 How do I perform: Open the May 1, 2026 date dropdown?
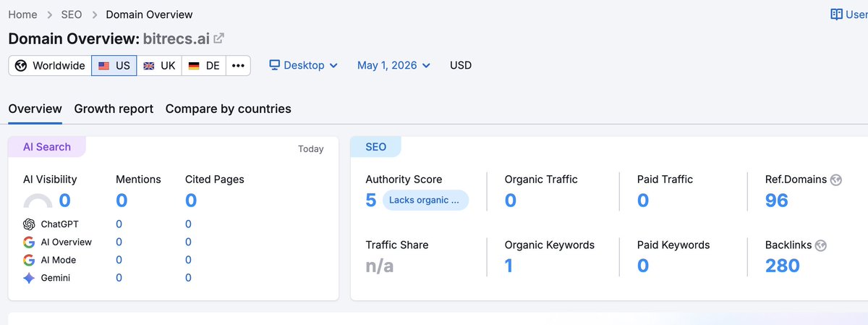point(393,65)
